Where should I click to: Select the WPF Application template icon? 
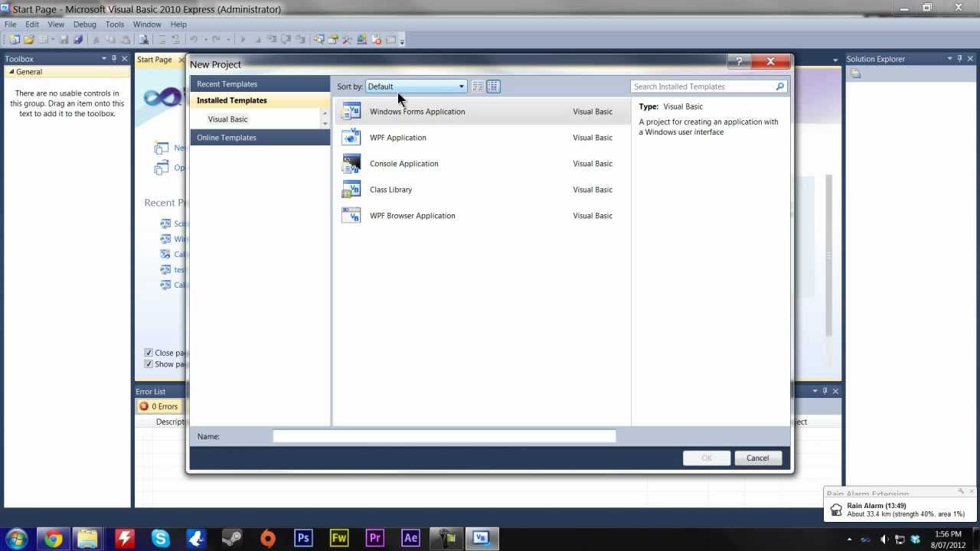(x=351, y=138)
